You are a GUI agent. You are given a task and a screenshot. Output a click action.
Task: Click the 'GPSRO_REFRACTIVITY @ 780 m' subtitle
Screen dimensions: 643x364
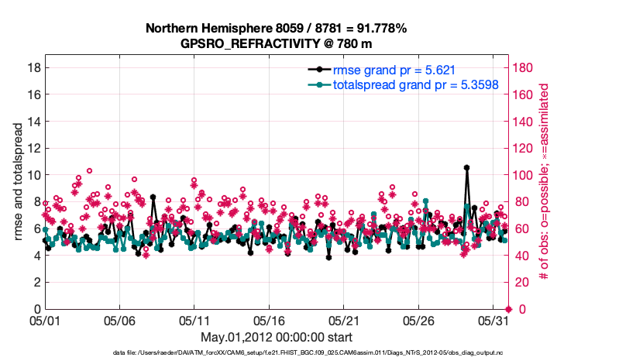276,43
